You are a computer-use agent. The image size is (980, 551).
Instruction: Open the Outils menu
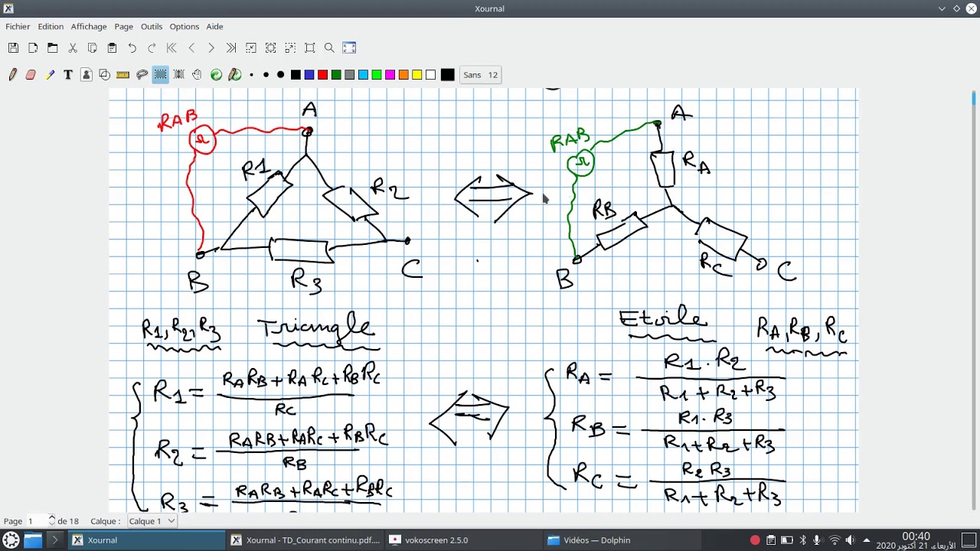(x=153, y=27)
